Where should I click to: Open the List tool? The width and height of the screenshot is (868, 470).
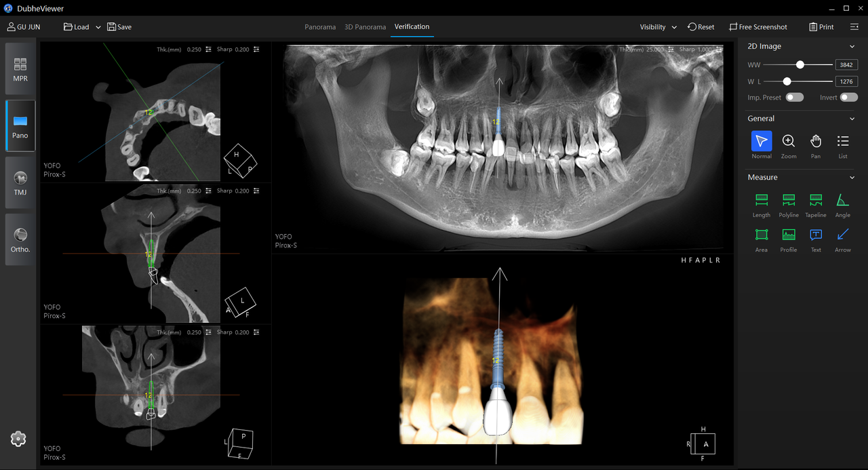tap(843, 141)
